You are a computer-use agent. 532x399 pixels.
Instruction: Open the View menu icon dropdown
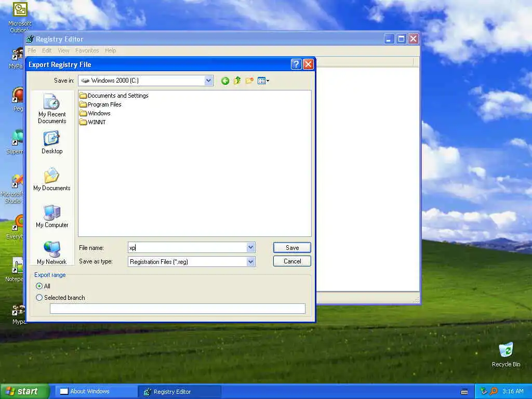(263, 81)
